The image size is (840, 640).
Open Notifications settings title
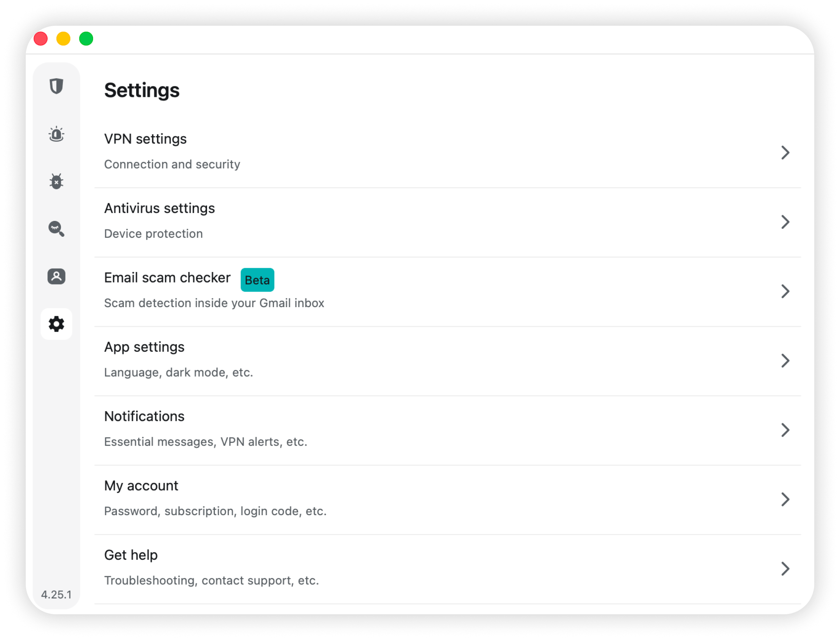click(x=144, y=416)
